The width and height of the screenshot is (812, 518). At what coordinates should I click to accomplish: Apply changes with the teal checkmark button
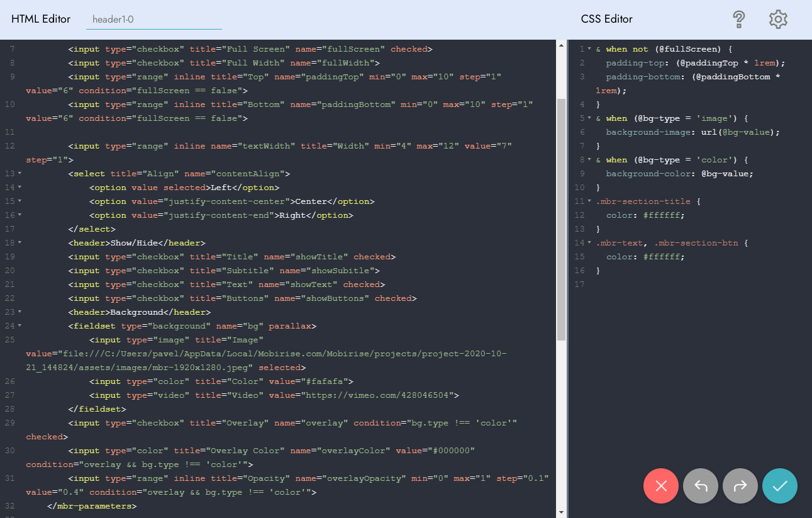[x=780, y=486]
